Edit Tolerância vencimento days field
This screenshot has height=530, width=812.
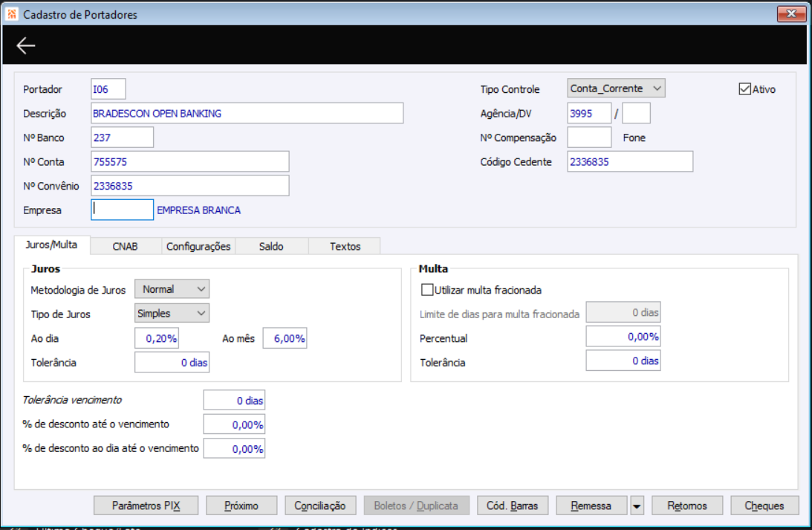pyautogui.click(x=234, y=400)
